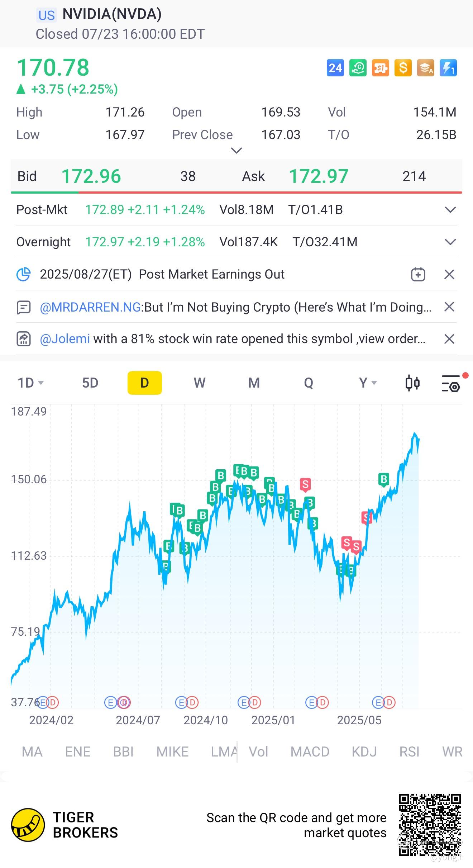The width and height of the screenshot is (473, 868).
Task: Open candlestick chart type selector
Action: coord(412,383)
